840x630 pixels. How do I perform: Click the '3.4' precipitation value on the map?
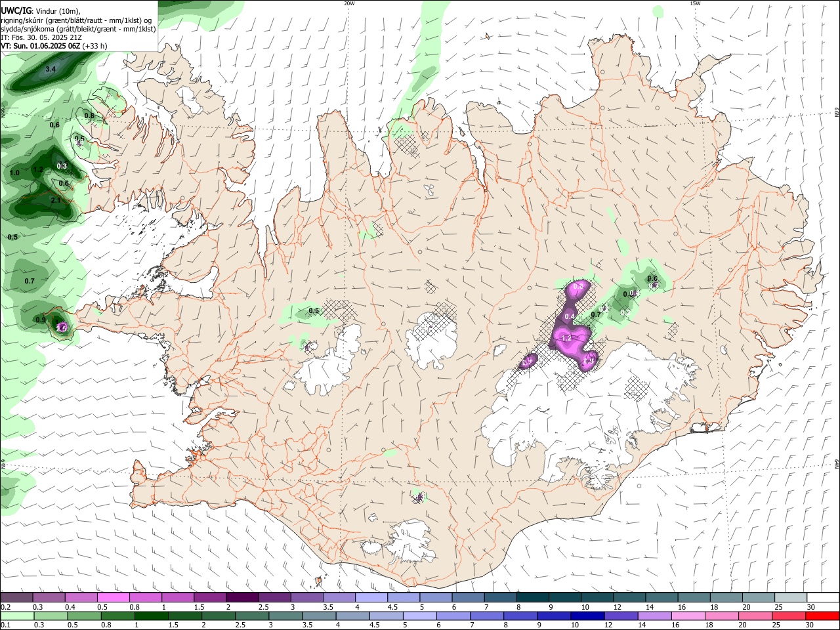(x=51, y=69)
